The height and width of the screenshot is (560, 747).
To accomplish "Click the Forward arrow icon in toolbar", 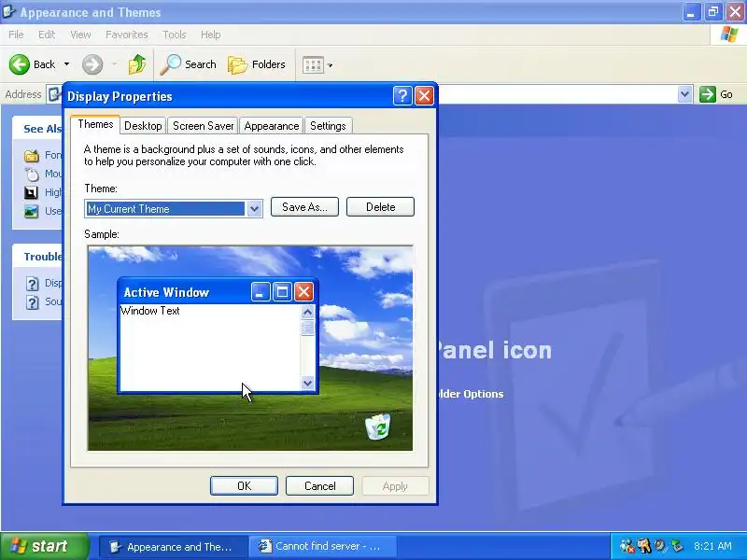I will click(92, 64).
